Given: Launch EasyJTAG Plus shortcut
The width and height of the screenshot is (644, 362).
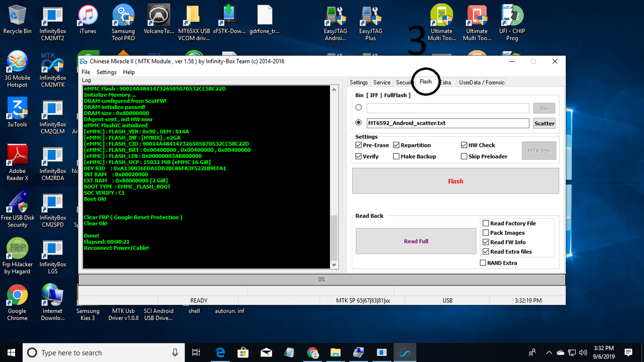Looking at the screenshot, I should click(x=370, y=24).
